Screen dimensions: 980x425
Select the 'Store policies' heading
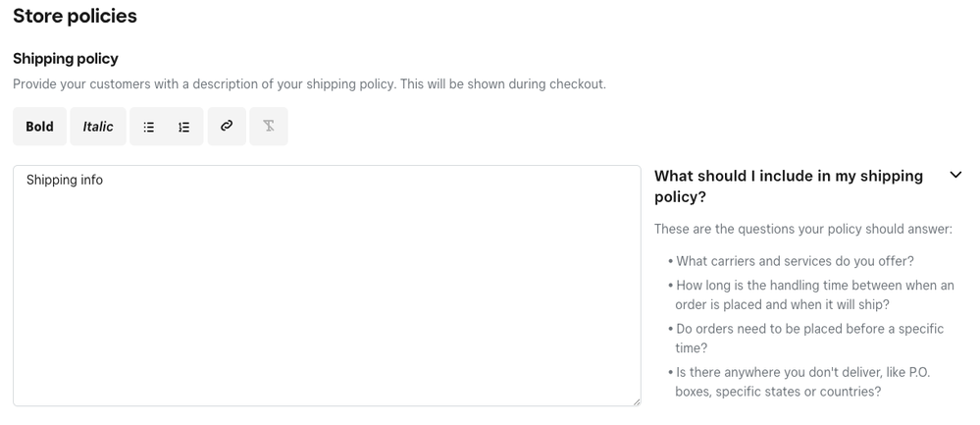[75, 17]
